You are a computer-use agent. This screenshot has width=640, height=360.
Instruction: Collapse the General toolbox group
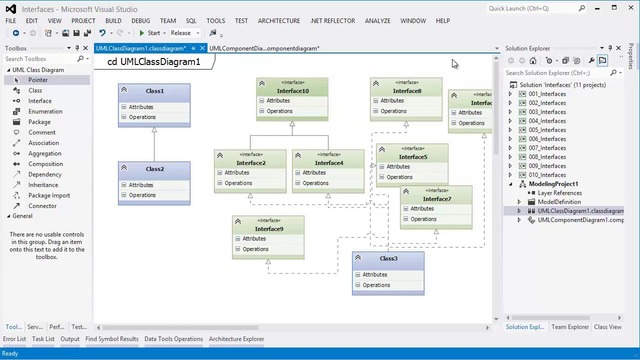tap(8, 216)
